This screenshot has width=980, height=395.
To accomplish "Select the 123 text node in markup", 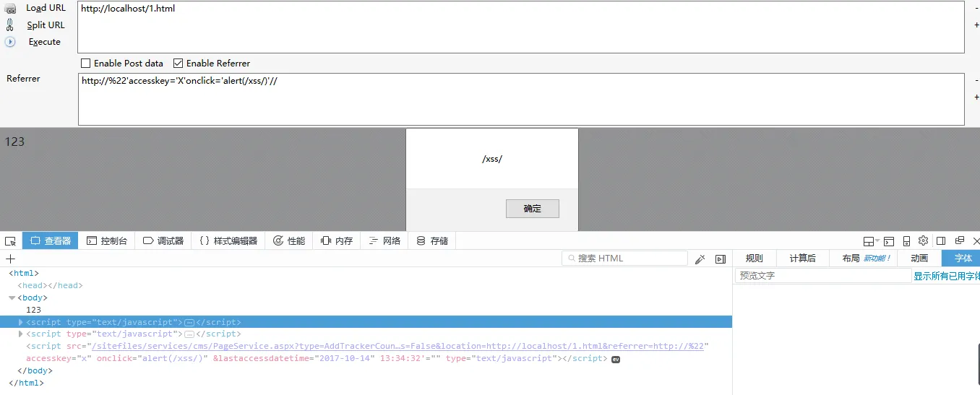I will click(x=33, y=310).
